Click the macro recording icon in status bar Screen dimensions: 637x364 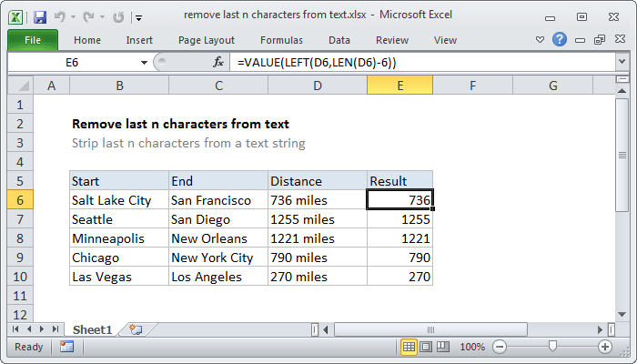[66, 347]
